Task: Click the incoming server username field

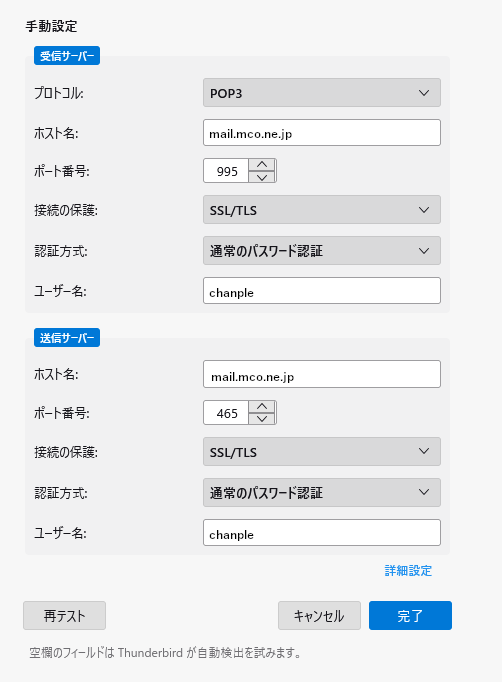Action: tap(322, 291)
